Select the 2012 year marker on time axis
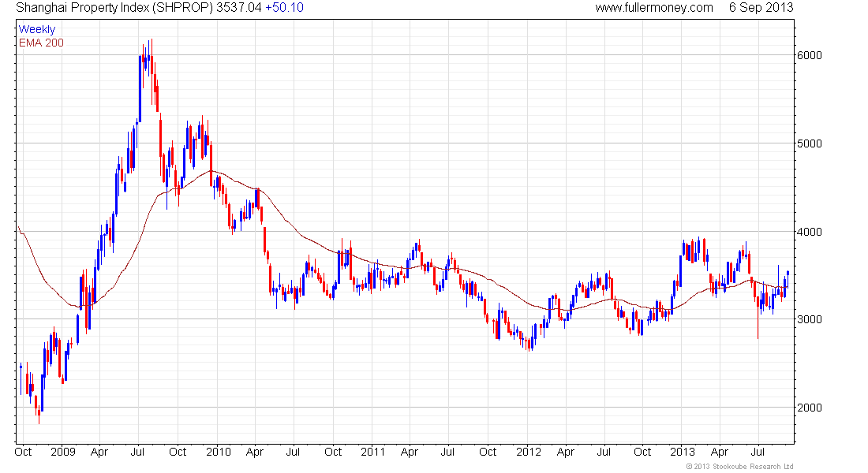 click(528, 453)
